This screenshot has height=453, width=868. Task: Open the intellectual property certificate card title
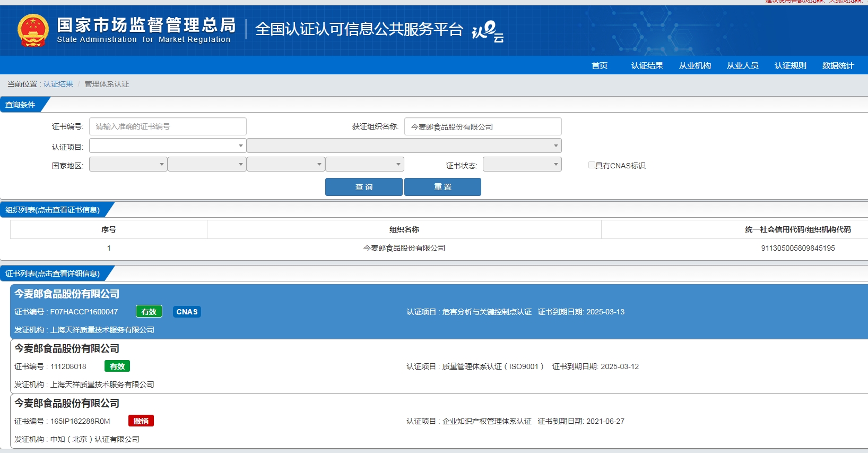point(67,403)
